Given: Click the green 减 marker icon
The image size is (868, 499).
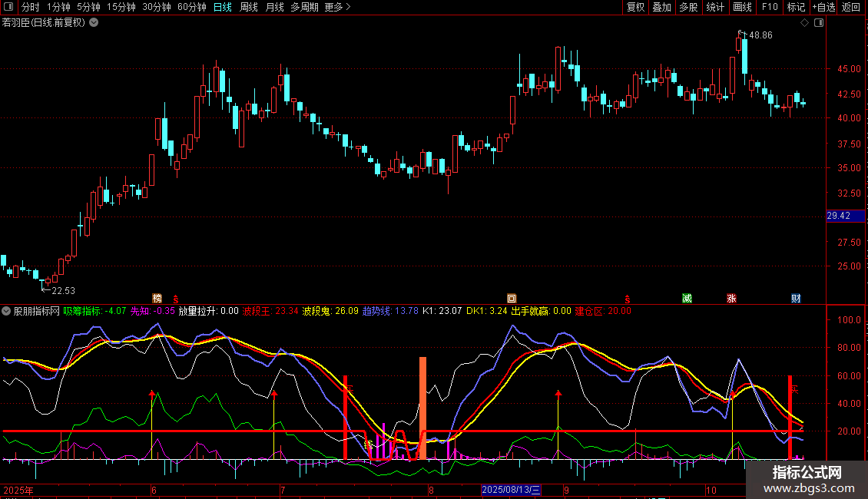Looking at the screenshot, I should 687,298.
